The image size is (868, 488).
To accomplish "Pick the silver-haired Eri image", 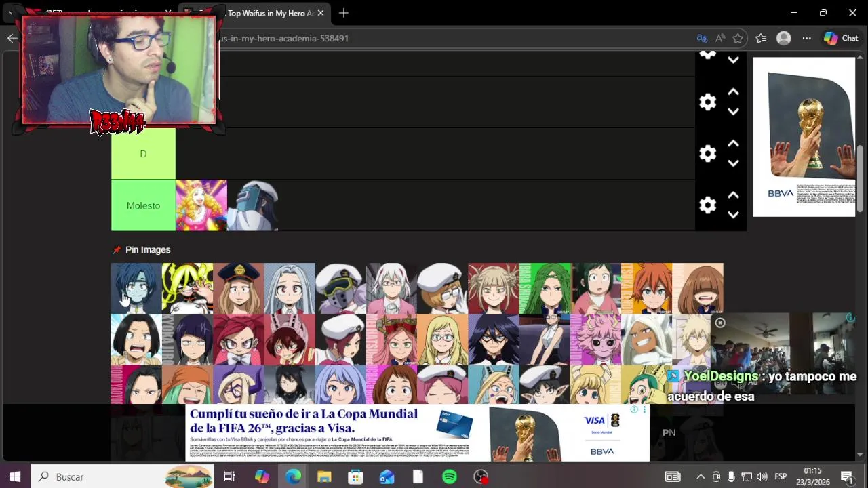I will (x=290, y=289).
